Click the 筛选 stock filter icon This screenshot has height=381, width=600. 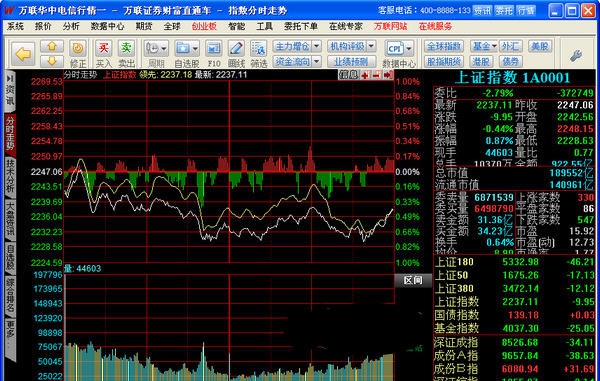tap(259, 48)
